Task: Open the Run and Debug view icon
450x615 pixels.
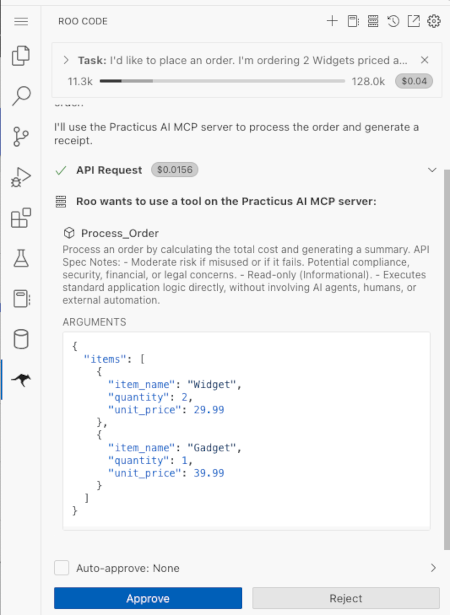Action: coord(21,177)
